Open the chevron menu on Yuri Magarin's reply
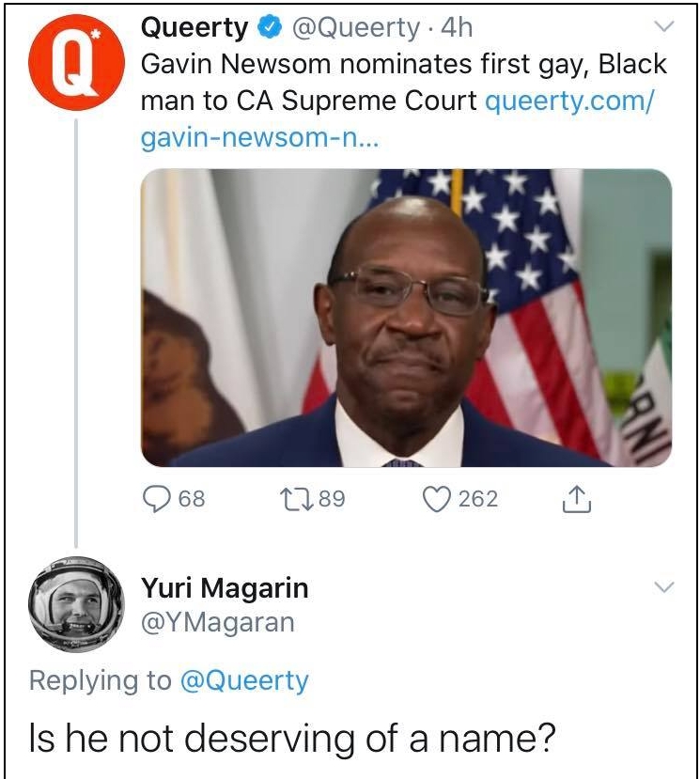 coord(663,587)
